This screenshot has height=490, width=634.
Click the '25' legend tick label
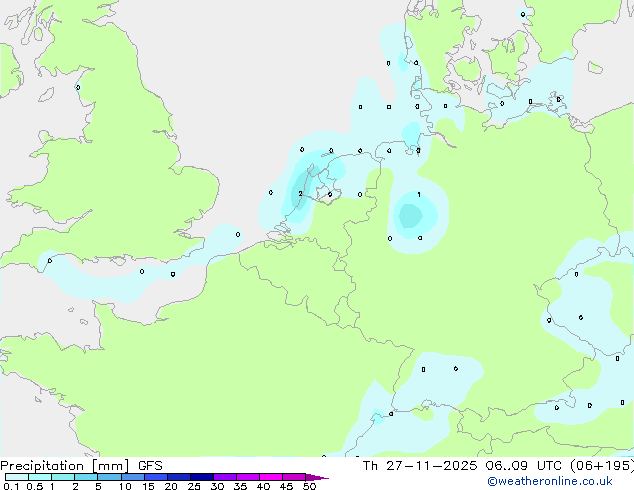194,486
